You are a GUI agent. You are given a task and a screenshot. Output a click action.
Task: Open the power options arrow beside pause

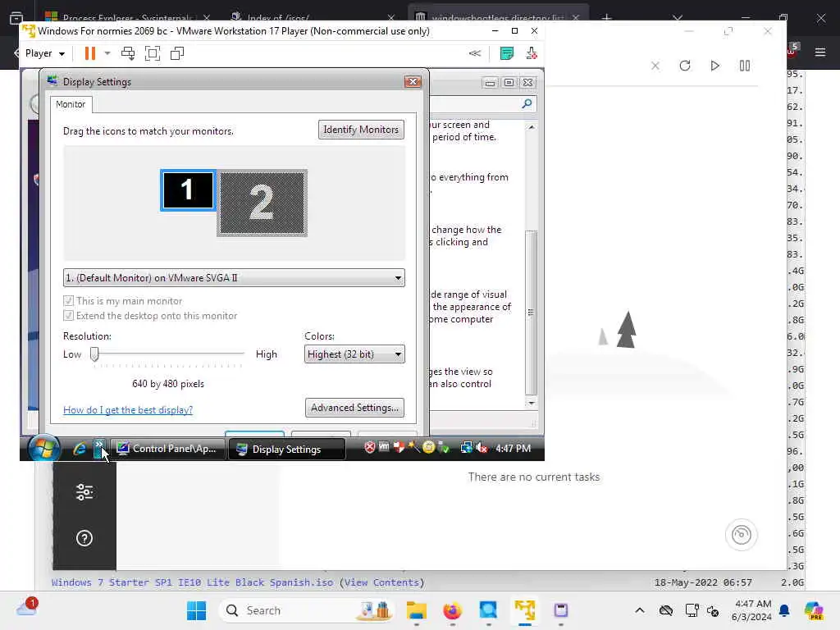[107, 53]
